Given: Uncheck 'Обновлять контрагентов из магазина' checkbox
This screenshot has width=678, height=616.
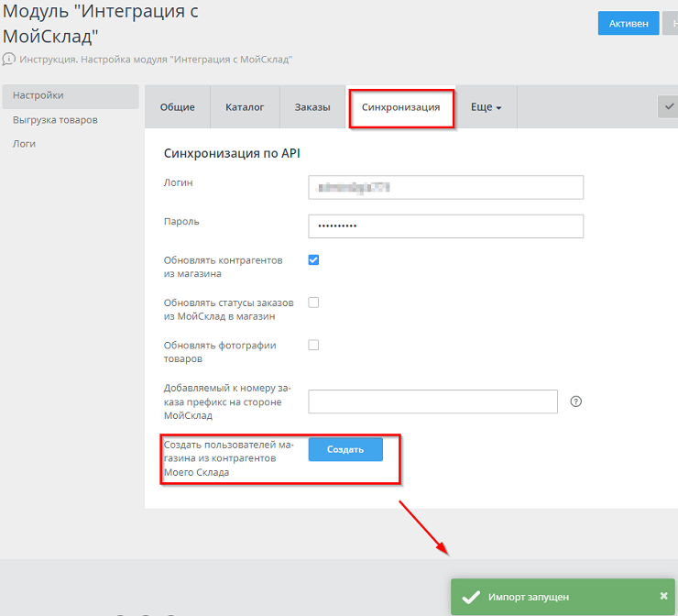Looking at the screenshot, I should pyautogui.click(x=313, y=260).
